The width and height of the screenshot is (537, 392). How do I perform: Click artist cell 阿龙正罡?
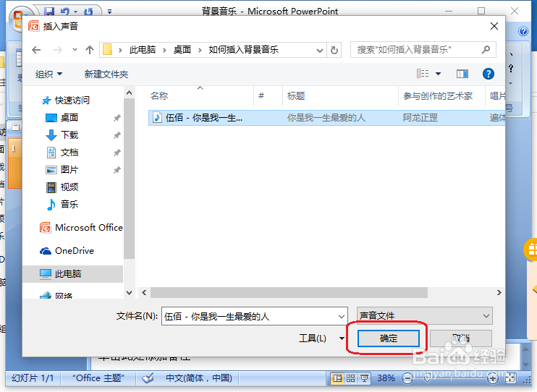[x=420, y=118]
